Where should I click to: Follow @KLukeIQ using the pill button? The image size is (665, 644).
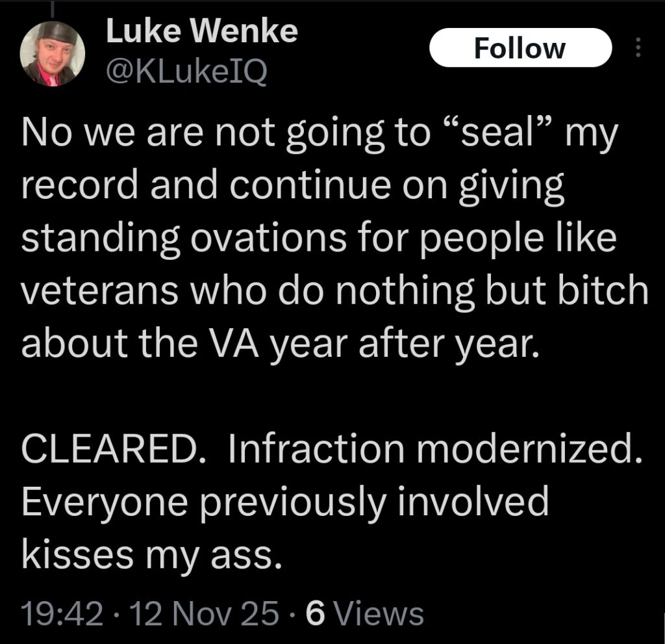coord(520,47)
